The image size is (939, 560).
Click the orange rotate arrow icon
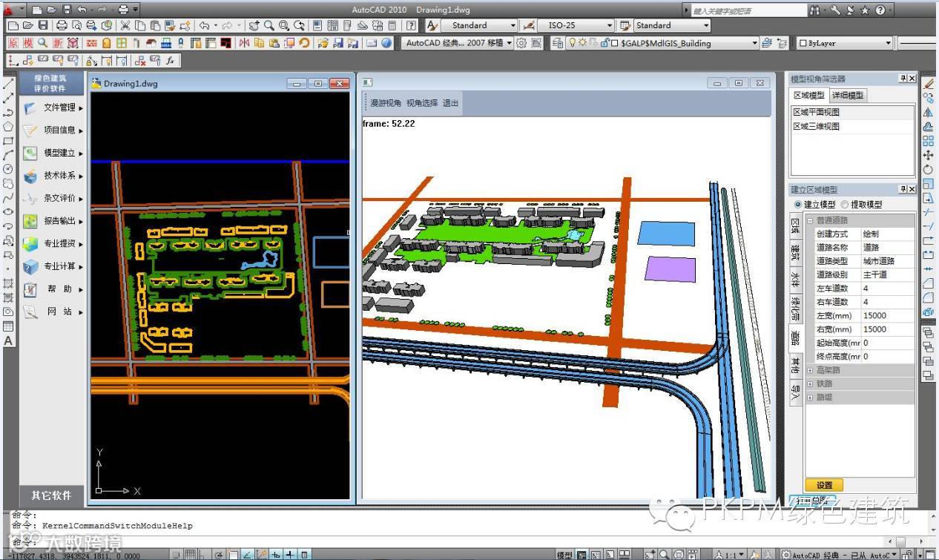(304, 43)
